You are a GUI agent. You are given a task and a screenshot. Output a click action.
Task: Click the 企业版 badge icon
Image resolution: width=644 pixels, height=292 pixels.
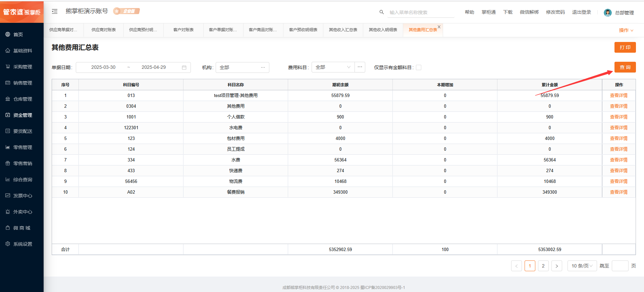126,11
